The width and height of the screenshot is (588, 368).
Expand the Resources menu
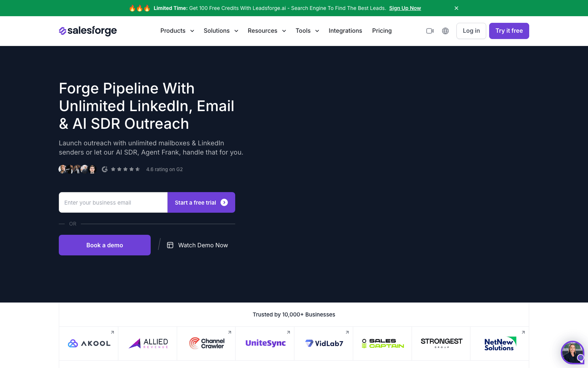pos(267,31)
